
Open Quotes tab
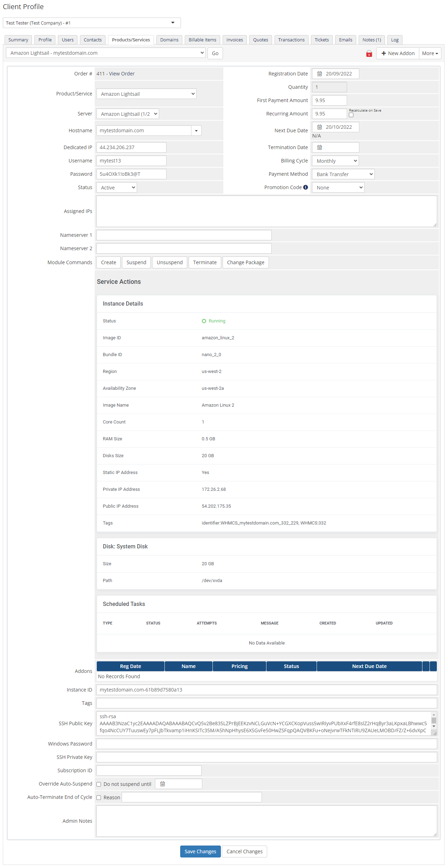tap(260, 40)
